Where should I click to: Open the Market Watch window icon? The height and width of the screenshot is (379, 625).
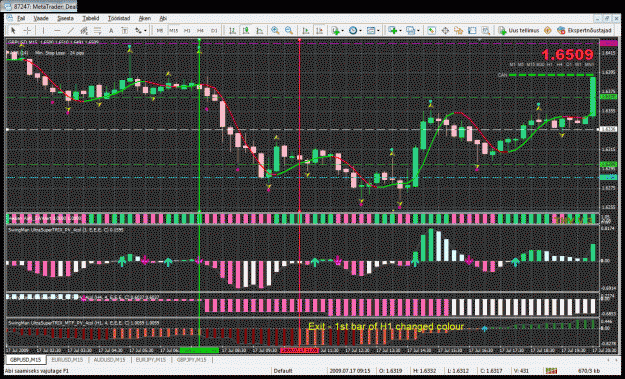[431, 30]
